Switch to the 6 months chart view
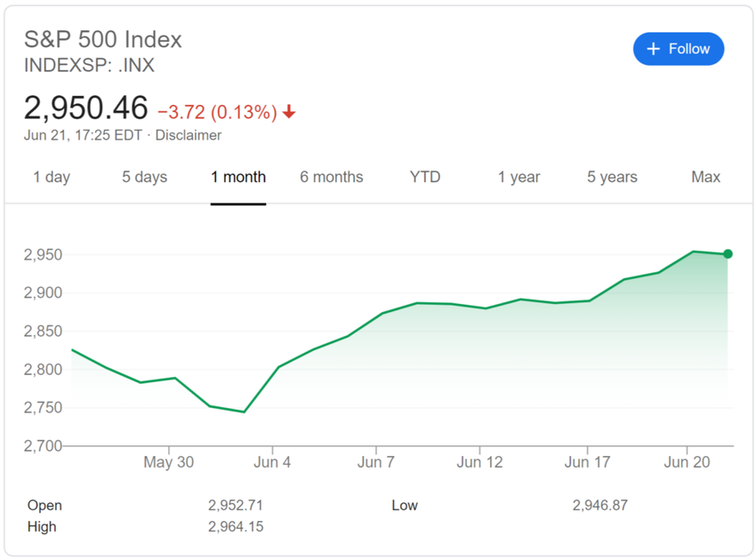The height and width of the screenshot is (560, 756). click(x=332, y=177)
